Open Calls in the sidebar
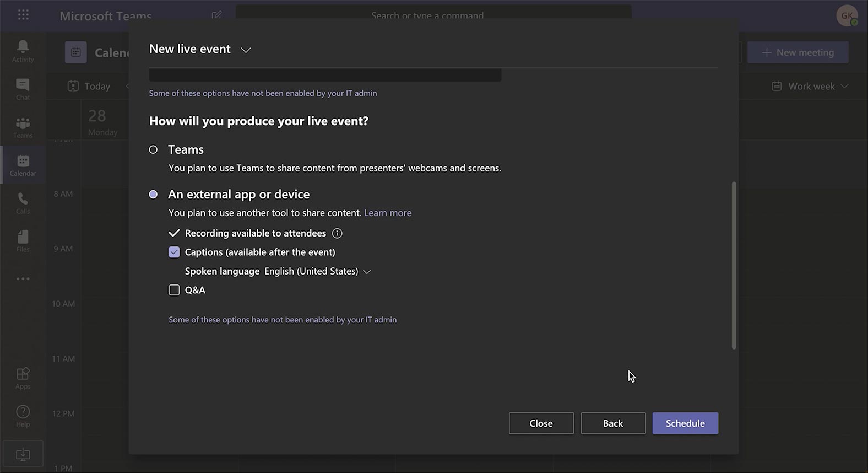 tap(23, 203)
